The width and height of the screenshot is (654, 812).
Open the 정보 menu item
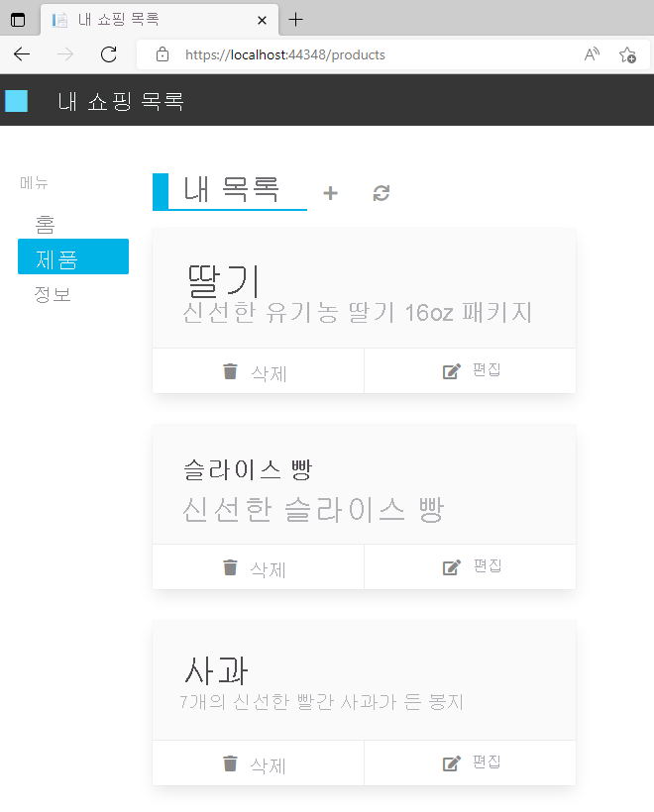[53, 294]
